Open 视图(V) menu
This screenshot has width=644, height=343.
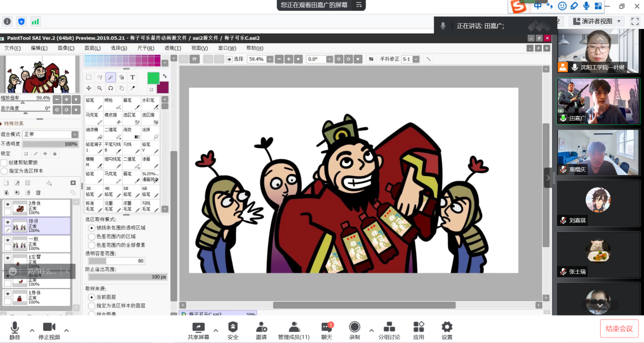tap(200, 48)
